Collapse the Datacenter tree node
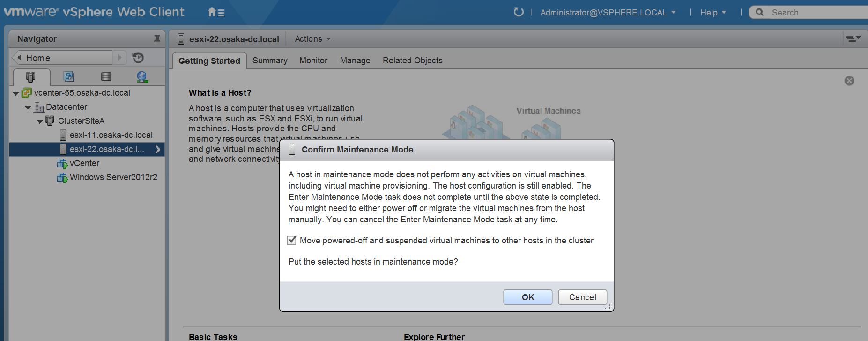 click(28, 107)
